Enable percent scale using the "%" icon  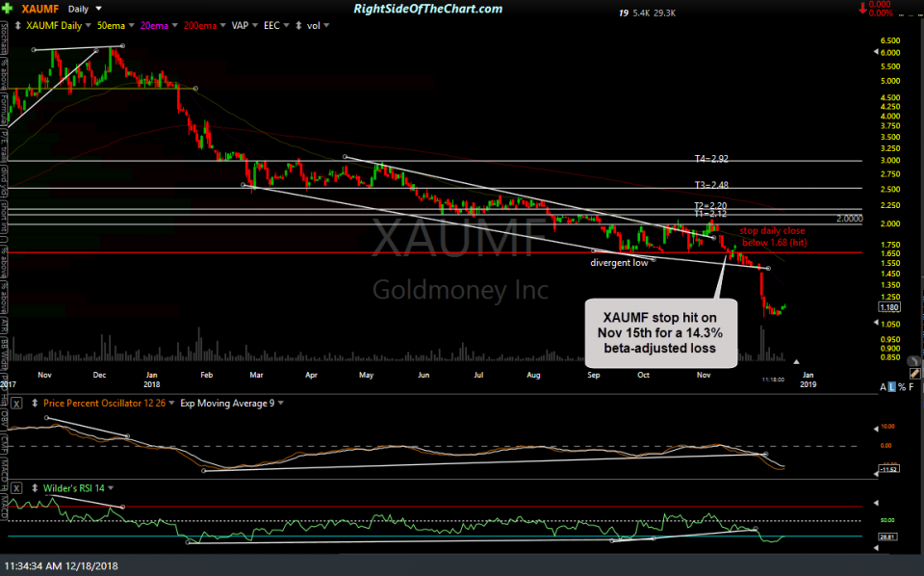tap(902, 386)
